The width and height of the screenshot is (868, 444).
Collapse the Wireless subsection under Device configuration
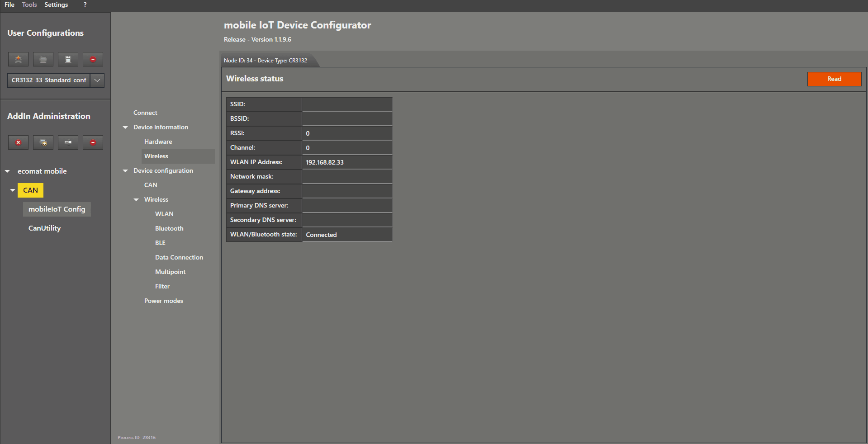tap(136, 200)
